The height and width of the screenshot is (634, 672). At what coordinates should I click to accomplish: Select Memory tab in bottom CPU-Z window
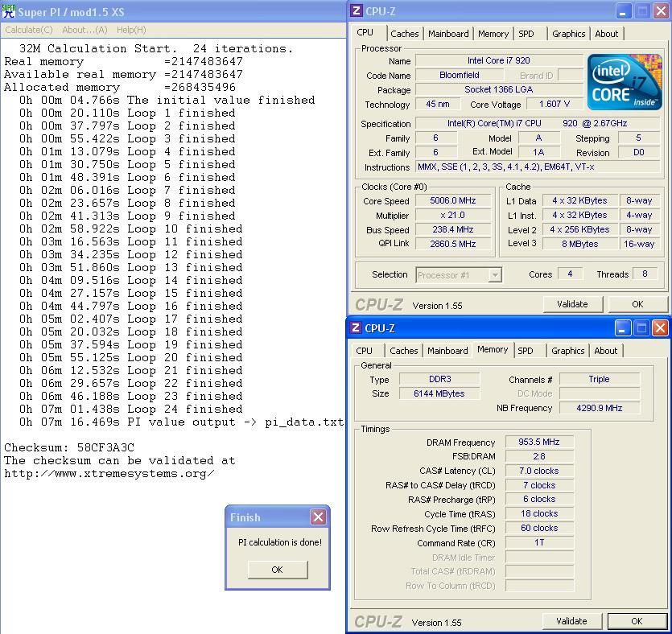coord(493,349)
